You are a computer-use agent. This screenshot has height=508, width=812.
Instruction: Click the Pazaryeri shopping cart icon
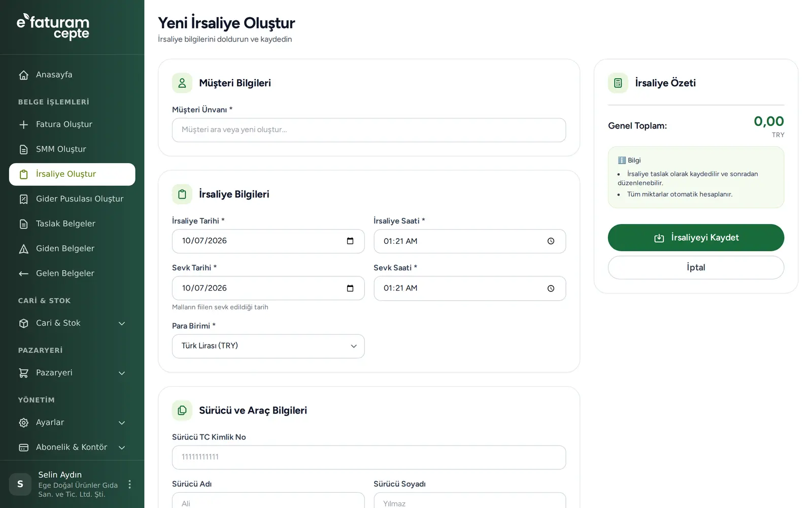[x=23, y=373]
